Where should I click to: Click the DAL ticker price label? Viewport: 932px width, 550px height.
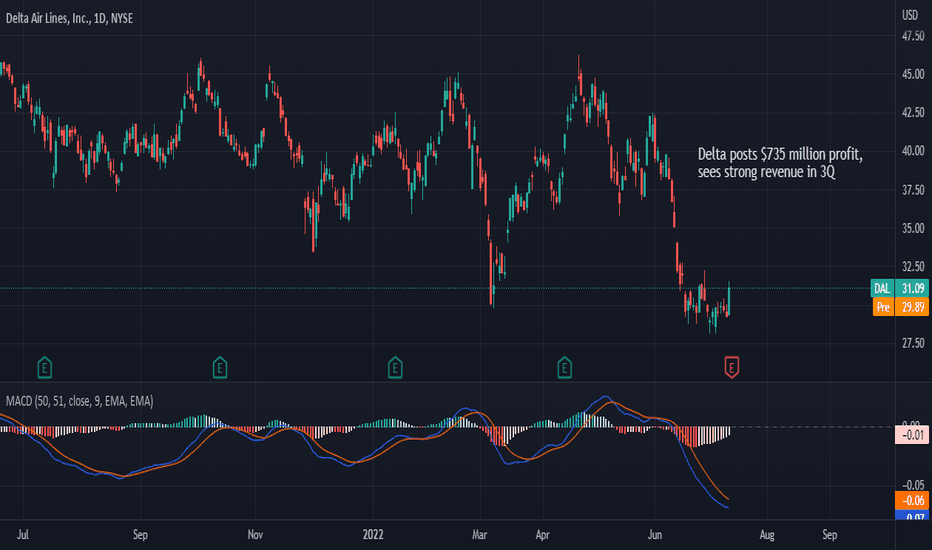pyautogui.click(x=883, y=288)
